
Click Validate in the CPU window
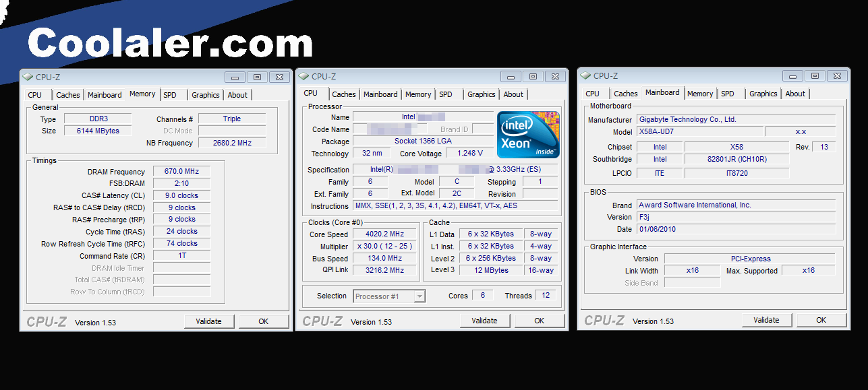click(484, 321)
